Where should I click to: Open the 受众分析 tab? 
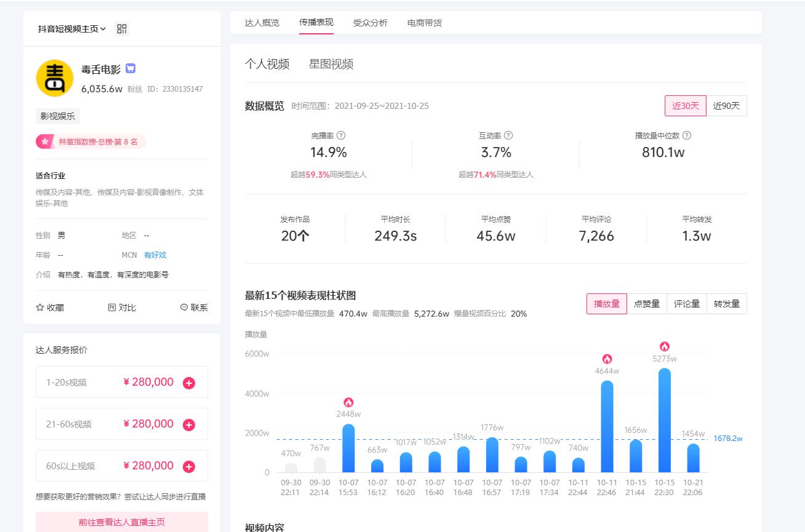[370, 23]
